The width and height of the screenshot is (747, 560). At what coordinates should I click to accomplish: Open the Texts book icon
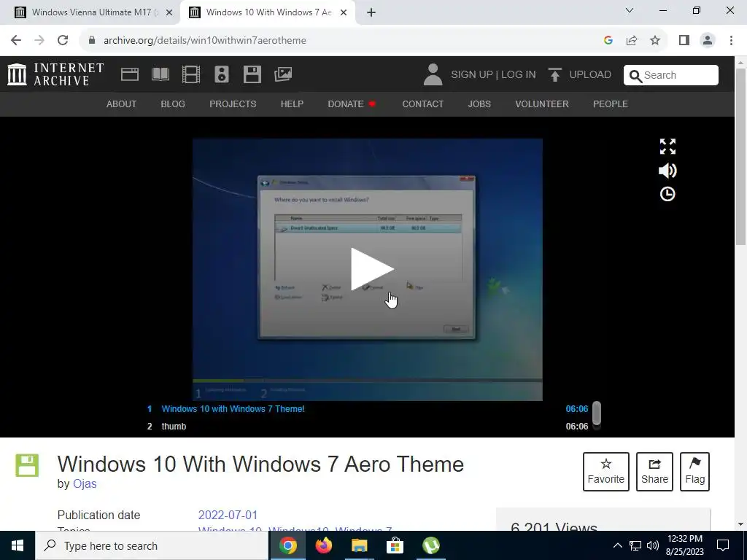[160, 74]
